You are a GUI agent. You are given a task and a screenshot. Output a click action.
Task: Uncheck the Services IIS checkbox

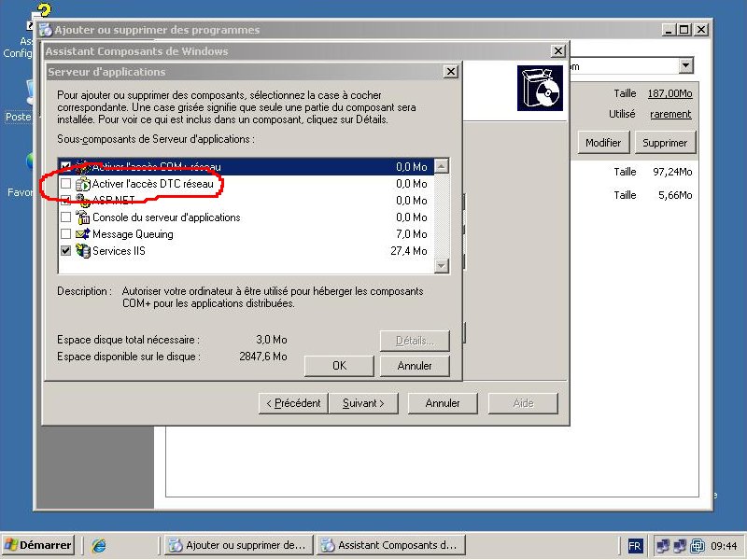(65, 251)
